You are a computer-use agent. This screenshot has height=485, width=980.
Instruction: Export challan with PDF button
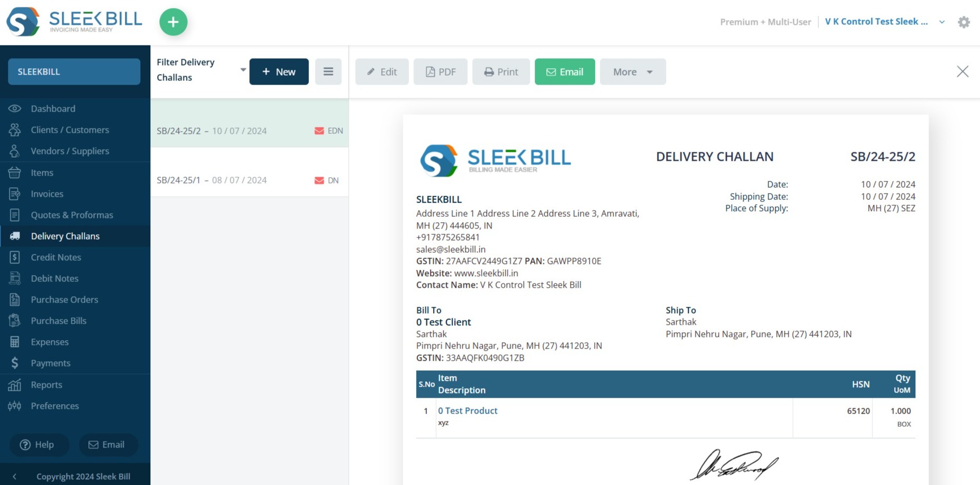(x=440, y=71)
